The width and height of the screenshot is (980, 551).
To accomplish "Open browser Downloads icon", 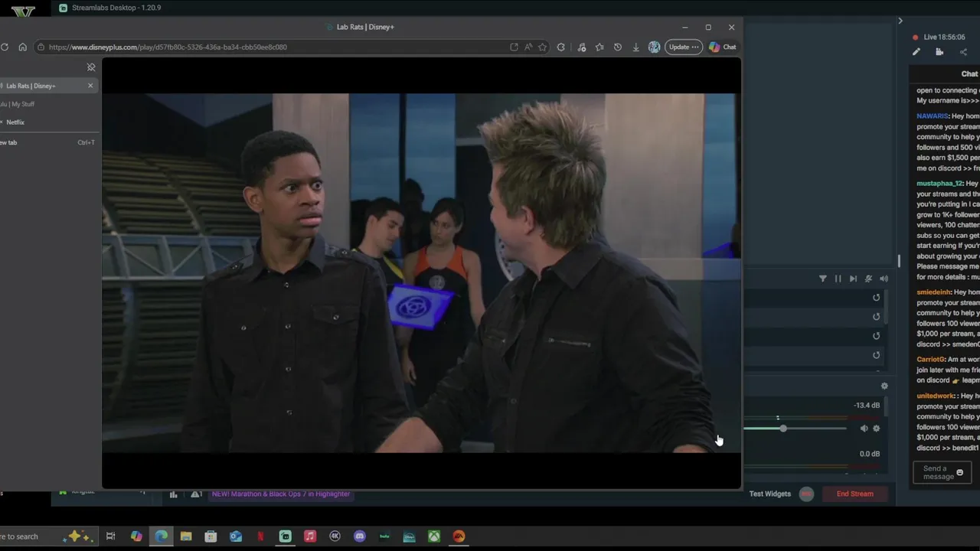I will tap(635, 47).
